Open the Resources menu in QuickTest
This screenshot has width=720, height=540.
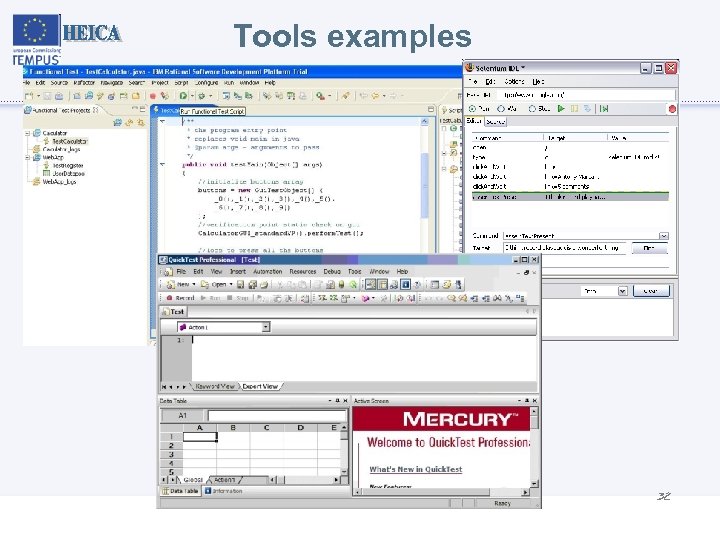pyautogui.click(x=303, y=272)
